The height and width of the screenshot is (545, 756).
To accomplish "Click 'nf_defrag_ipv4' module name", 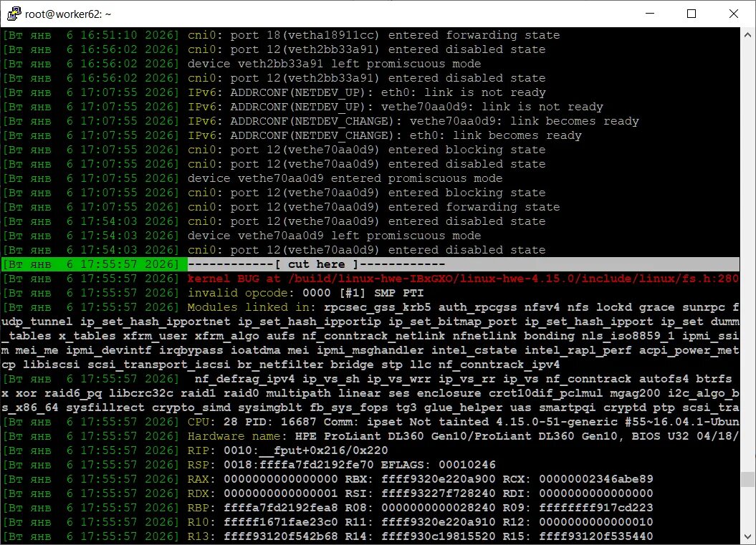I will point(244,380).
